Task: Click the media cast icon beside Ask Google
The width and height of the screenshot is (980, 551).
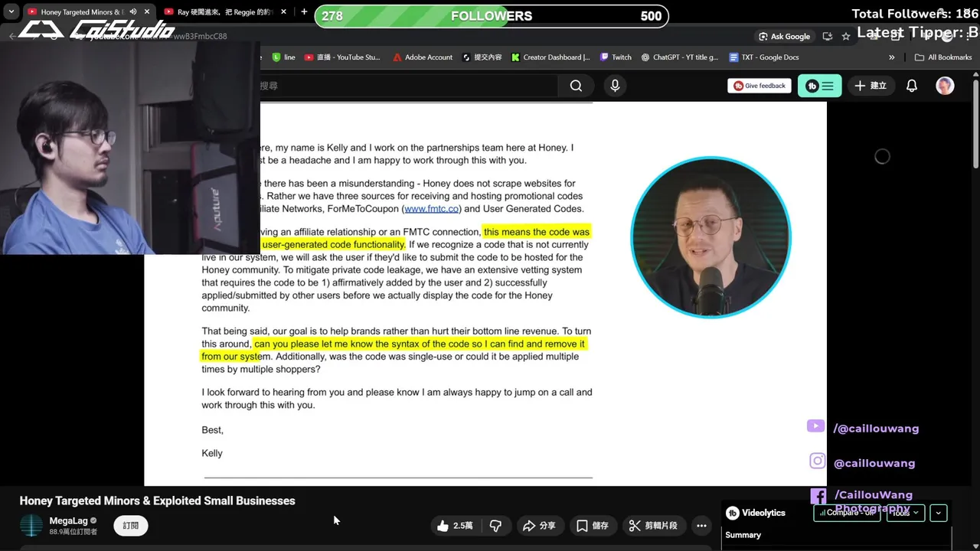Action: (x=827, y=36)
